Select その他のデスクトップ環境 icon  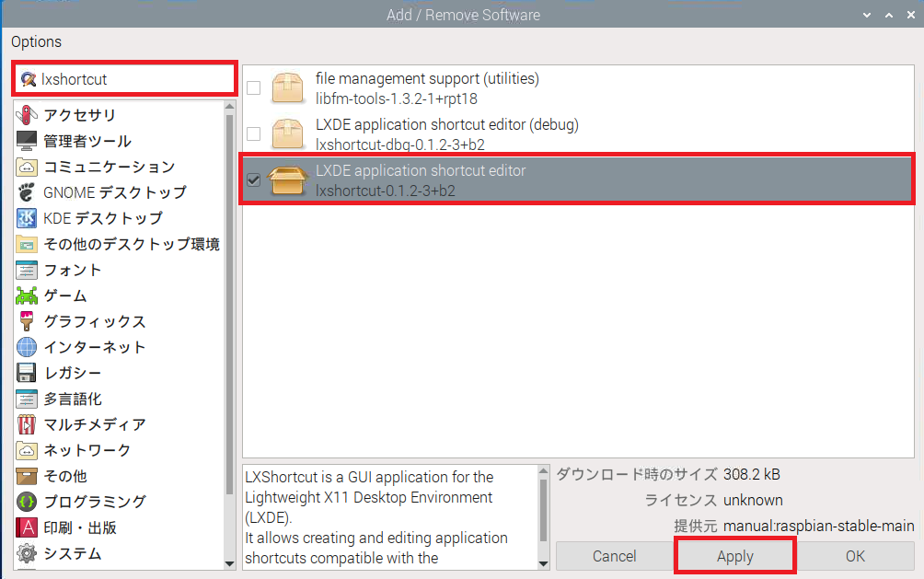coord(27,244)
